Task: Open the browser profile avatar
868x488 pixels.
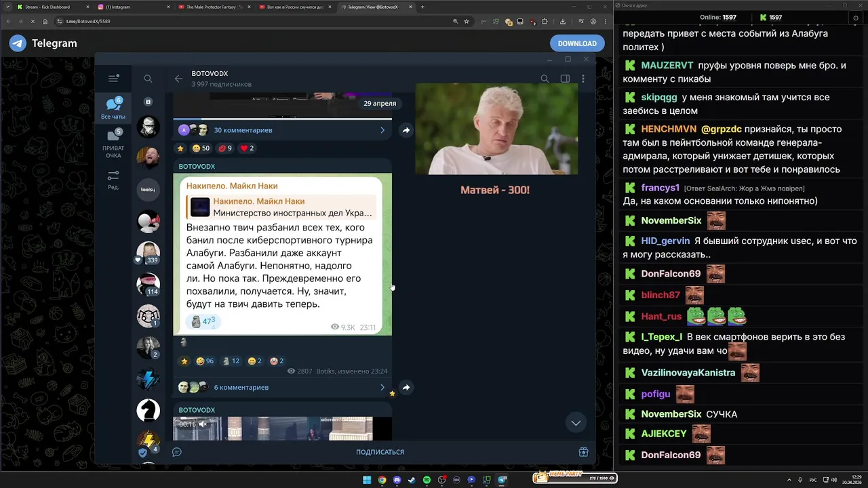Action: click(x=593, y=21)
